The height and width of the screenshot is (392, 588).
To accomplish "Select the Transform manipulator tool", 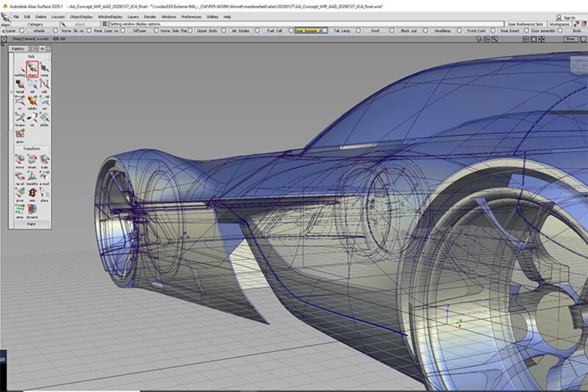I will (x=32, y=178).
